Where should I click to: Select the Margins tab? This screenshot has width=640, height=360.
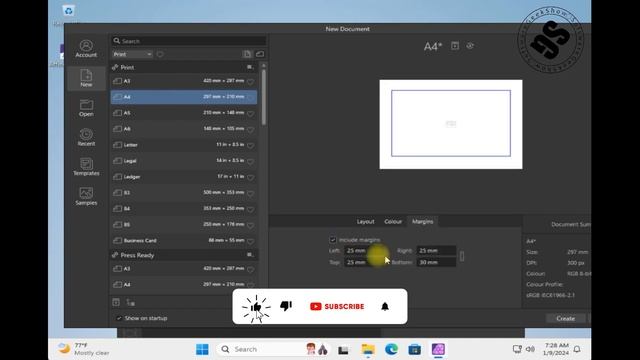422,222
